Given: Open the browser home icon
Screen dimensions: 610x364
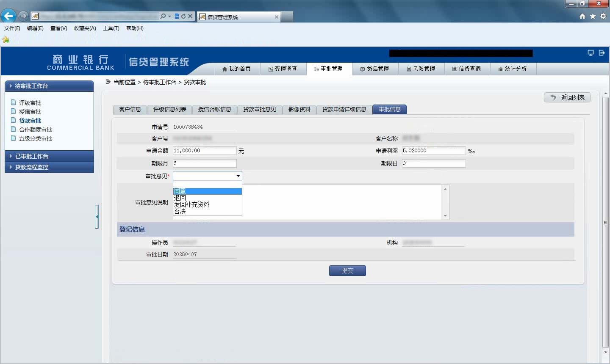Looking at the screenshot, I should coord(582,17).
